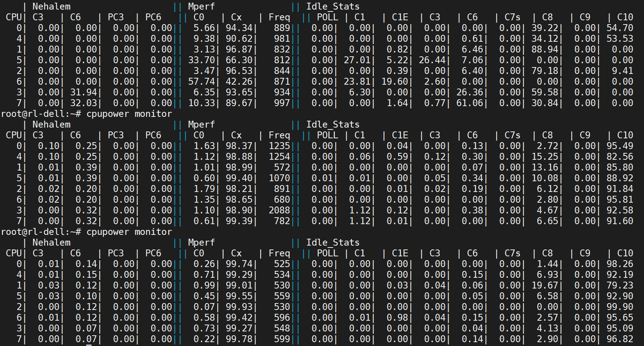Click the C0 value 57.74
The width and height of the screenshot is (644, 346).
click(x=201, y=82)
